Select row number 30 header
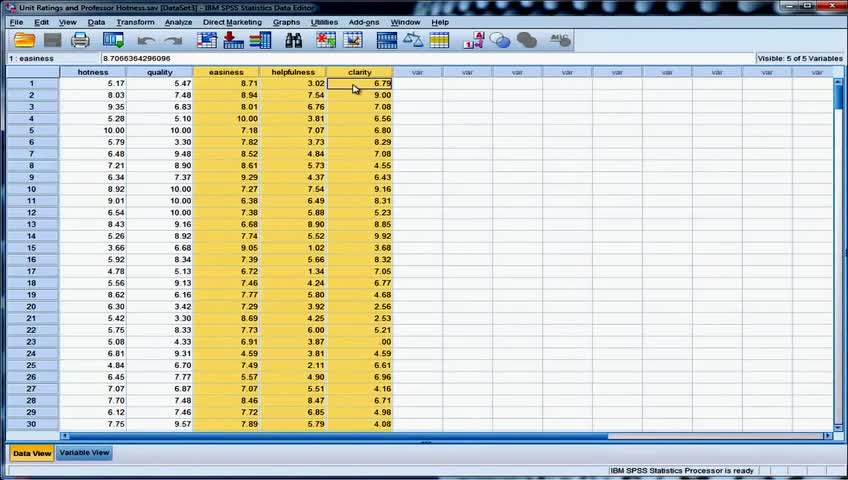 [x=32, y=424]
